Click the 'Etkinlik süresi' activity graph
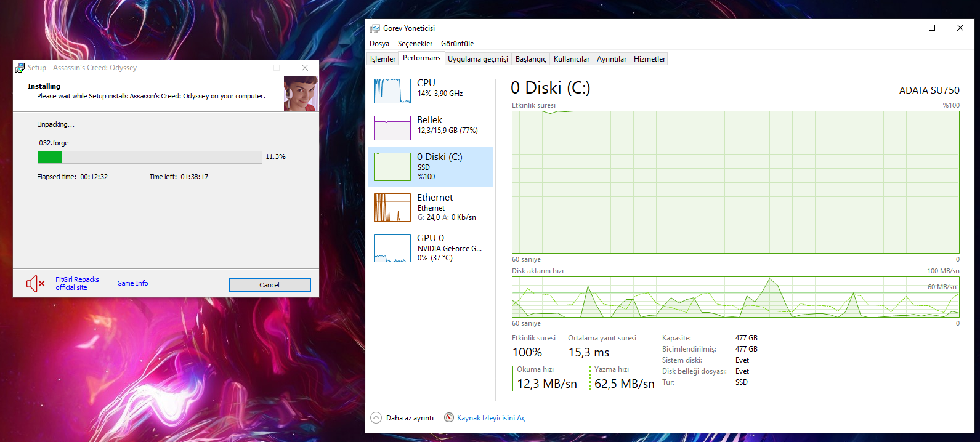Image resolution: width=980 pixels, height=442 pixels. coord(735,182)
